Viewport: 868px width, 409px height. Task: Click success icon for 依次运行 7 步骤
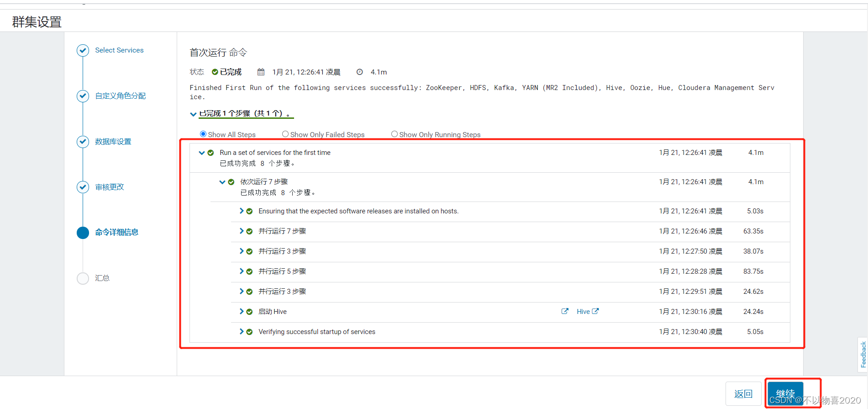coord(231,182)
